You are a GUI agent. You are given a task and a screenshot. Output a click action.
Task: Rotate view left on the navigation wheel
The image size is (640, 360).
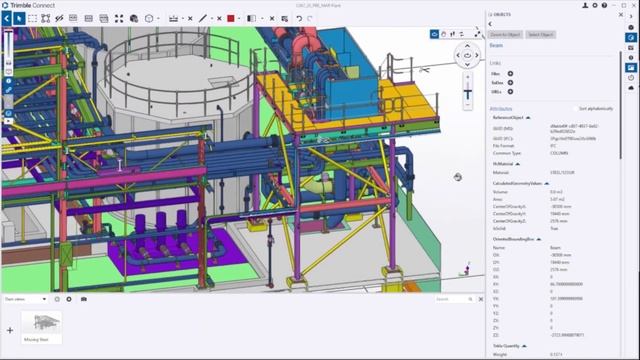458,55
